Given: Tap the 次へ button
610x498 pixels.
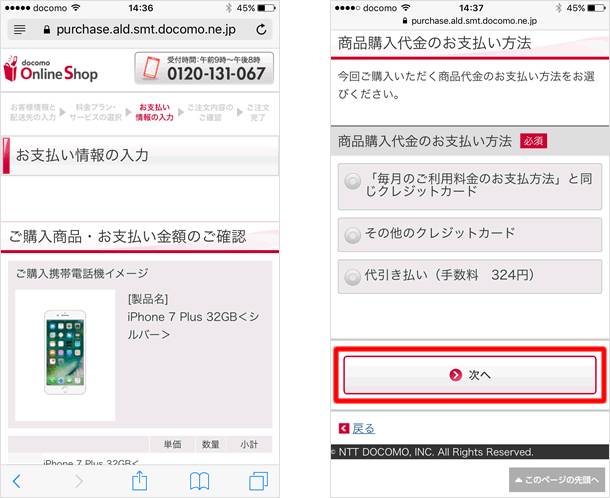Looking at the screenshot, I should (470, 375).
